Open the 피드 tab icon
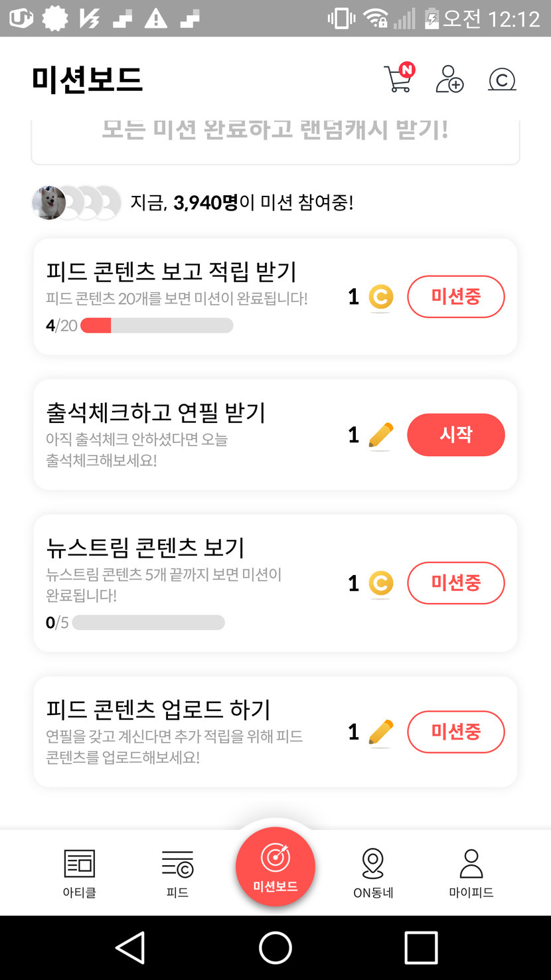 click(x=178, y=864)
